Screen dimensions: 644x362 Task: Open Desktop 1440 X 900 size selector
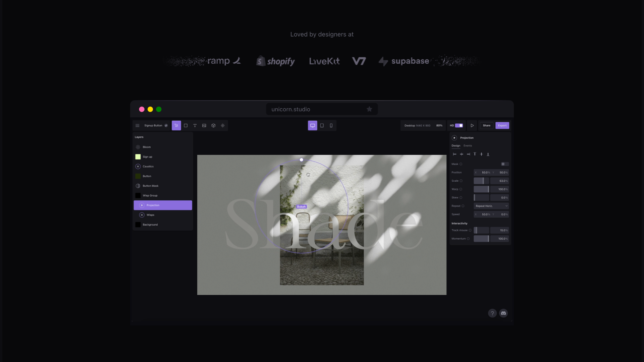417,125
